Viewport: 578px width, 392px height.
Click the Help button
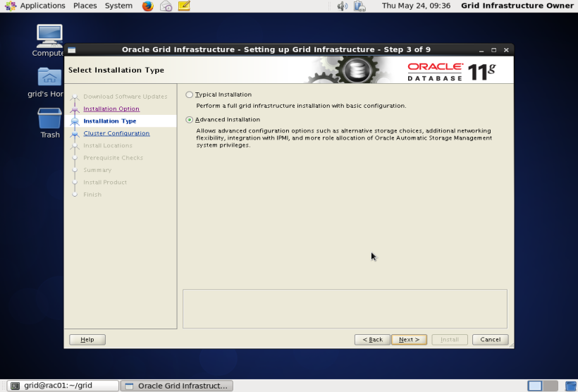pos(87,340)
